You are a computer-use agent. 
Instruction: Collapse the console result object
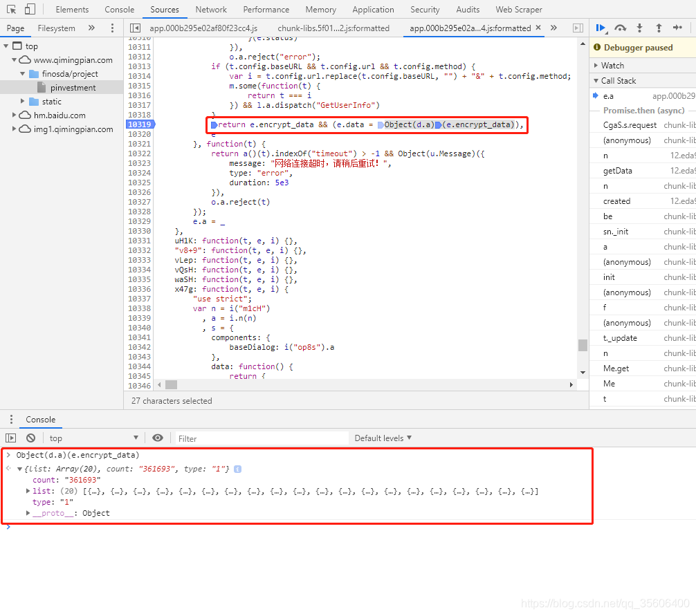[19, 469]
